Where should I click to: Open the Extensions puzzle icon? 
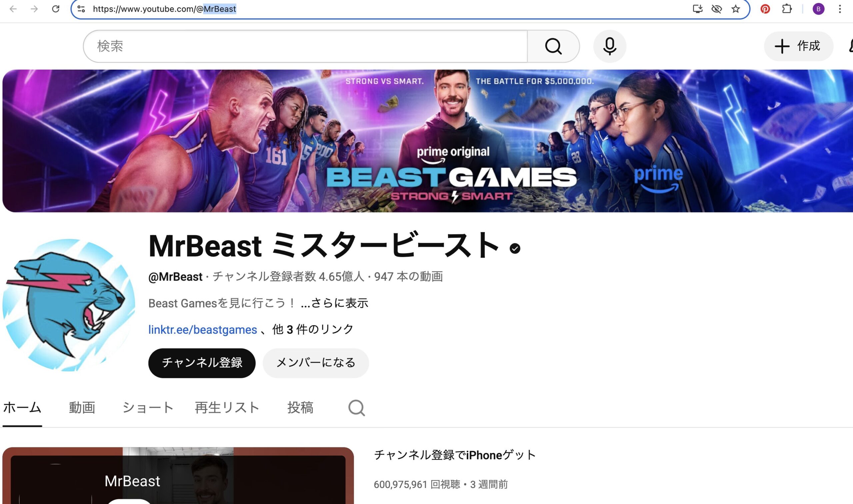click(x=787, y=9)
